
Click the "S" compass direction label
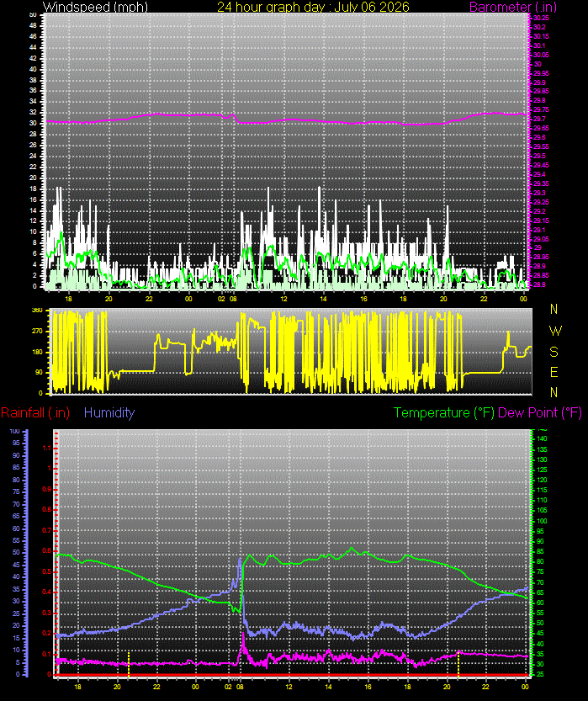pyautogui.click(x=554, y=352)
